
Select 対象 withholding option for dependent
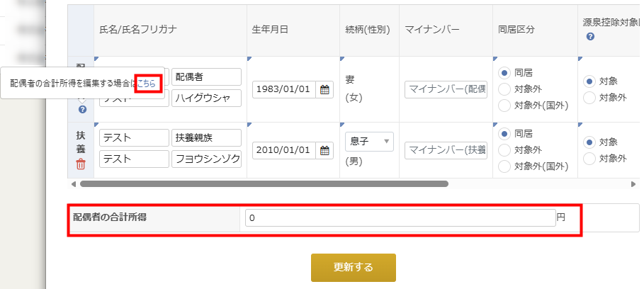click(588, 142)
